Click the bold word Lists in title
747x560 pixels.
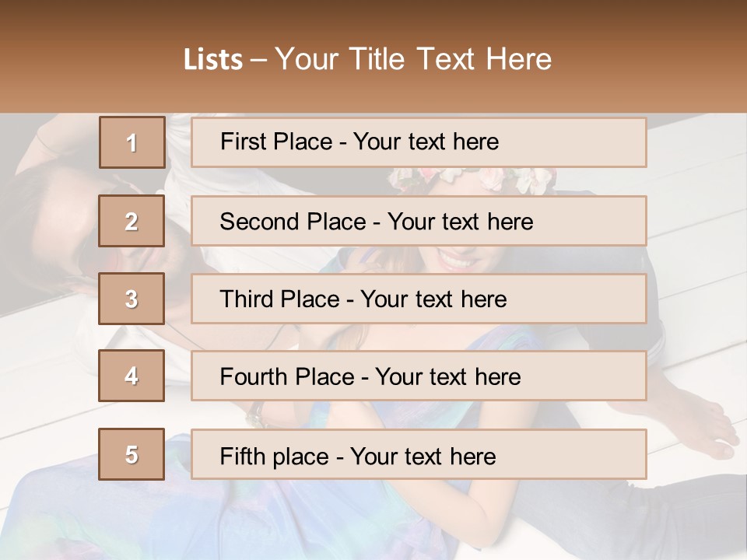pyautogui.click(x=213, y=59)
